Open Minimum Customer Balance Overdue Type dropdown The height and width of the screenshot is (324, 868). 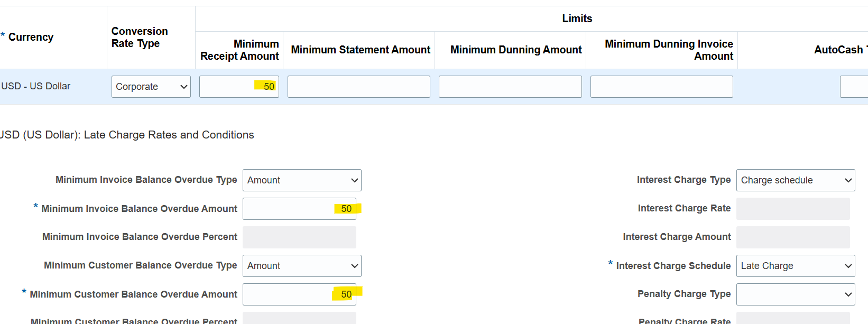(x=302, y=266)
